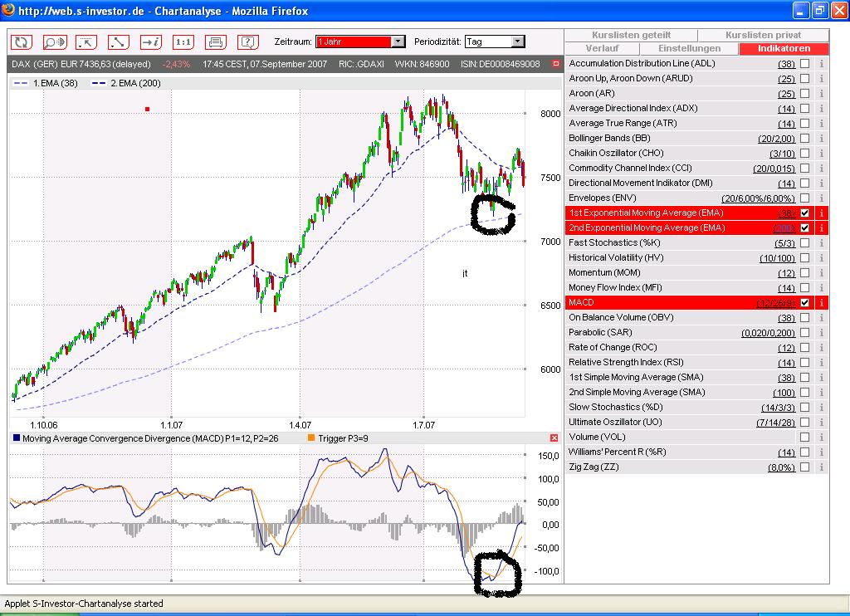Select the 1st Simple Moving Average row
Viewport: 850px width, 616px height.
[x=696, y=378]
